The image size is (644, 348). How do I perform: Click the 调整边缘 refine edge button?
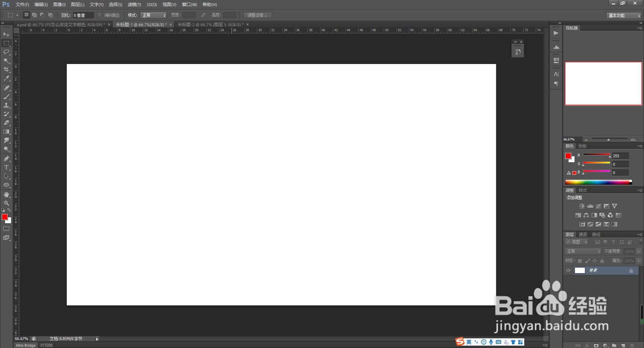(x=257, y=15)
